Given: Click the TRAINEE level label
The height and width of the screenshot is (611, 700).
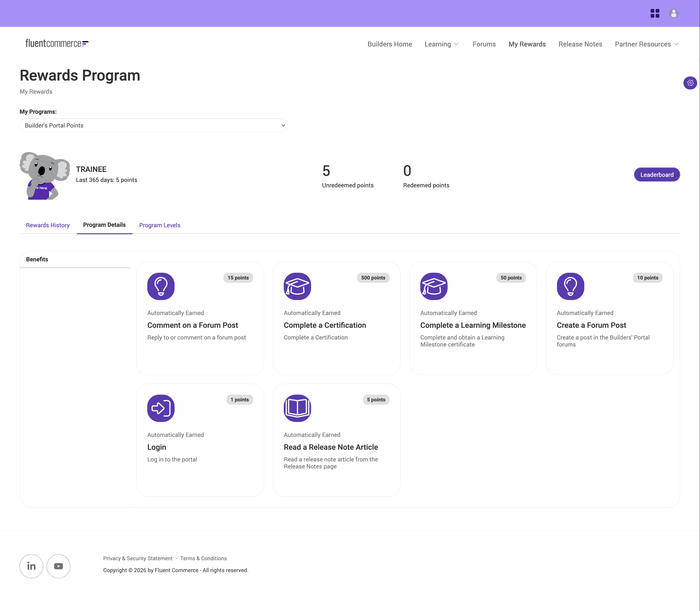Looking at the screenshot, I should pyautogui.click(x=91, y=169).
